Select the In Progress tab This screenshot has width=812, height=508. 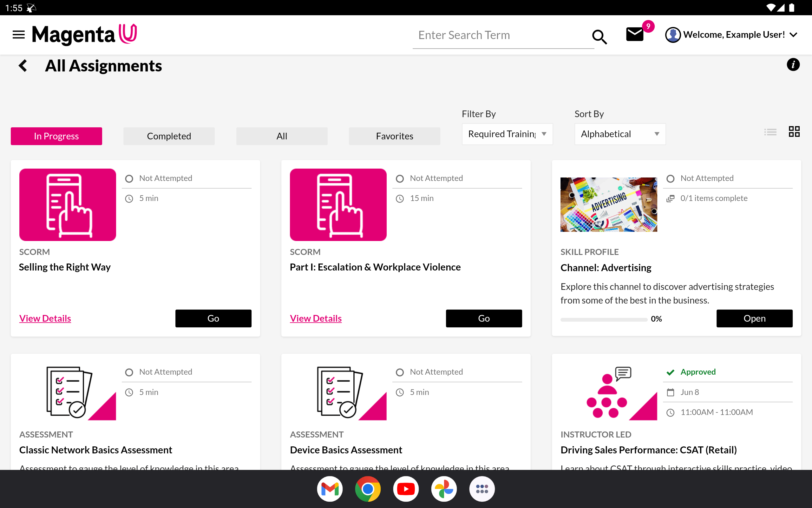point(56,136)
